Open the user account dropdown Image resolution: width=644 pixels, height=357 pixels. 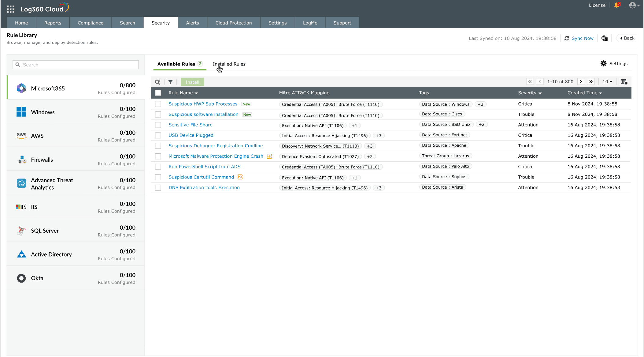tap(634, 6)
